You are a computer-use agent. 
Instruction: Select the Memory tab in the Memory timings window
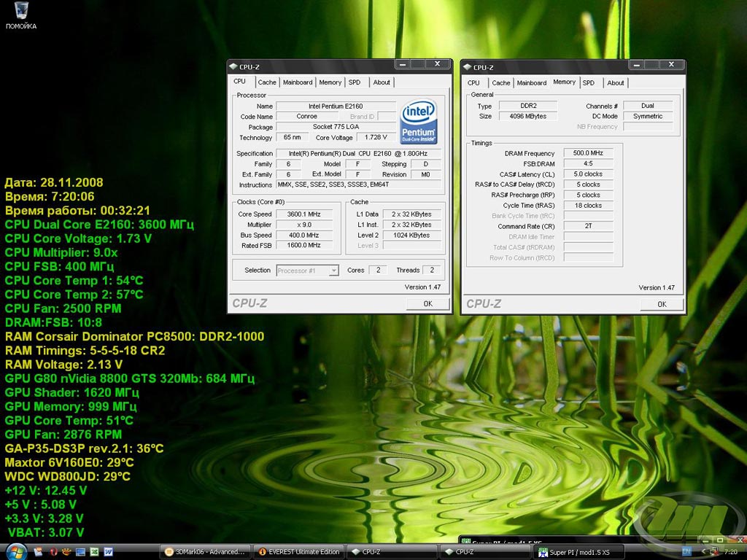click(565, 82)
